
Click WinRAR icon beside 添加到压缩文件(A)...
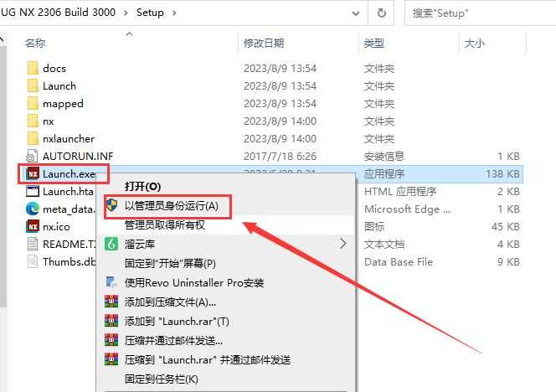click(x=111, y=302)
